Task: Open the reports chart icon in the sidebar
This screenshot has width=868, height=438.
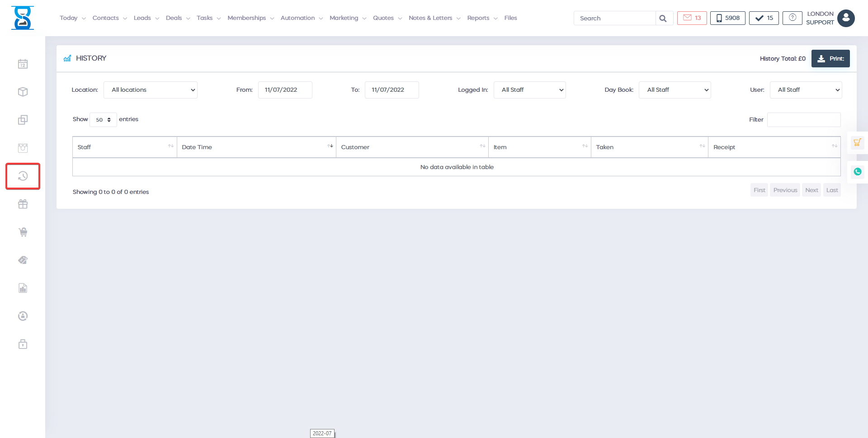Action: click(x=23, y=288)
